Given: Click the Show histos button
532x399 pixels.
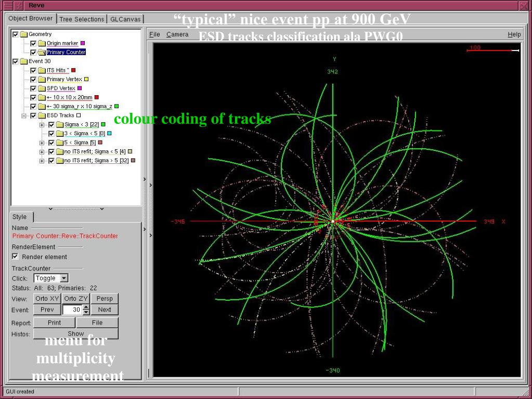Looking at the screenshot, I should [76, 334].
